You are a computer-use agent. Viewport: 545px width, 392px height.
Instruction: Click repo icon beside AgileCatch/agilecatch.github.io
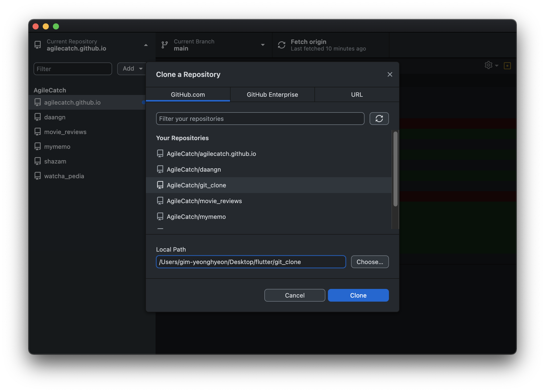(160, 154)
